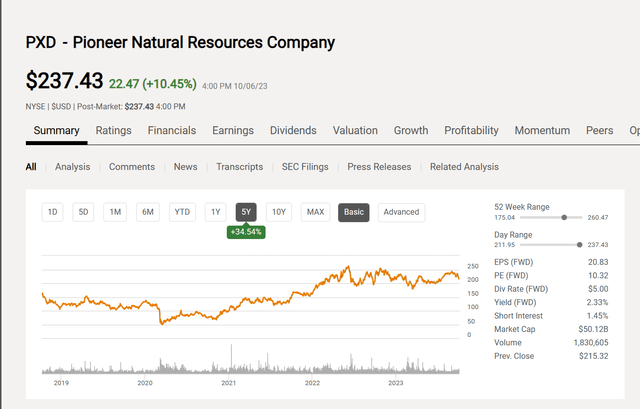Go to the Earnings tab
Viewport: 640px width, 409px height.
(x=233, y=131)
